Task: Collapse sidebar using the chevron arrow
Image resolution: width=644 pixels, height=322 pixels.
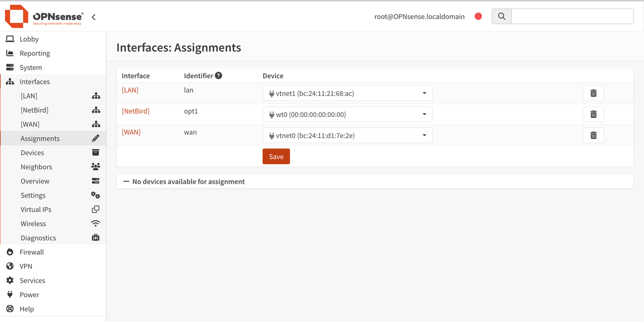Action: click(94, 17)
